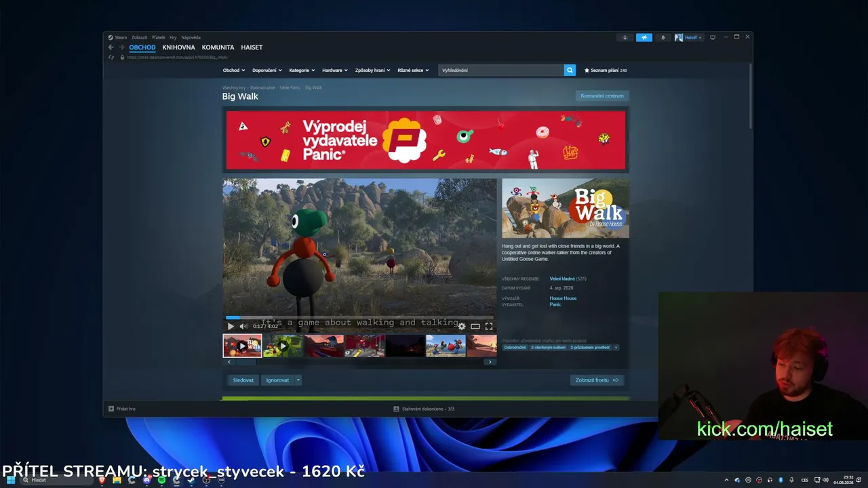Image resolution: width=868 pixels, height=488 pixels.
Task: Open the Obchod store dropdown menu
Action: point(234,70)
